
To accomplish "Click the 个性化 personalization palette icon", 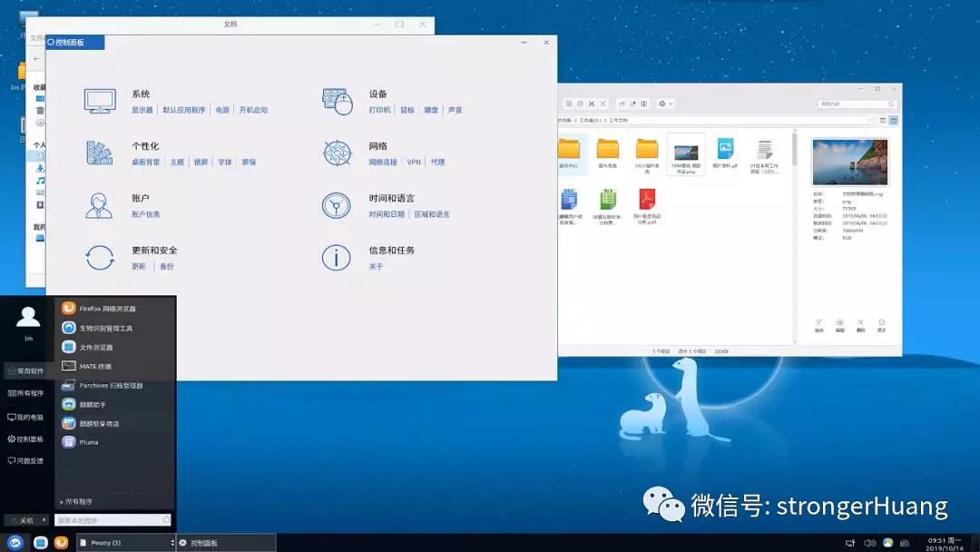I will click(99, 153).
